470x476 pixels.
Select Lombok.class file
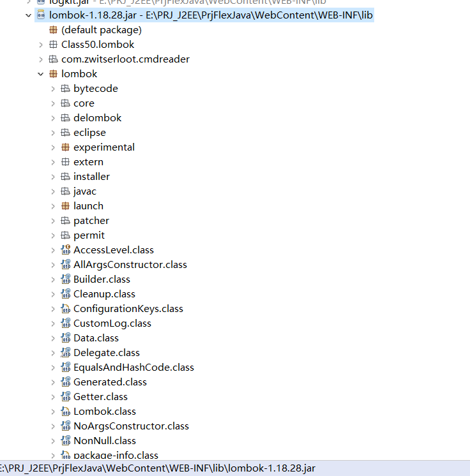tap(105, 412)
